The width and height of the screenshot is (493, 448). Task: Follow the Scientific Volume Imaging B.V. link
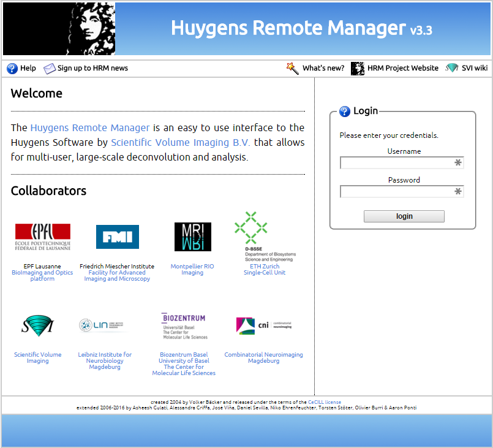point(181,143)
